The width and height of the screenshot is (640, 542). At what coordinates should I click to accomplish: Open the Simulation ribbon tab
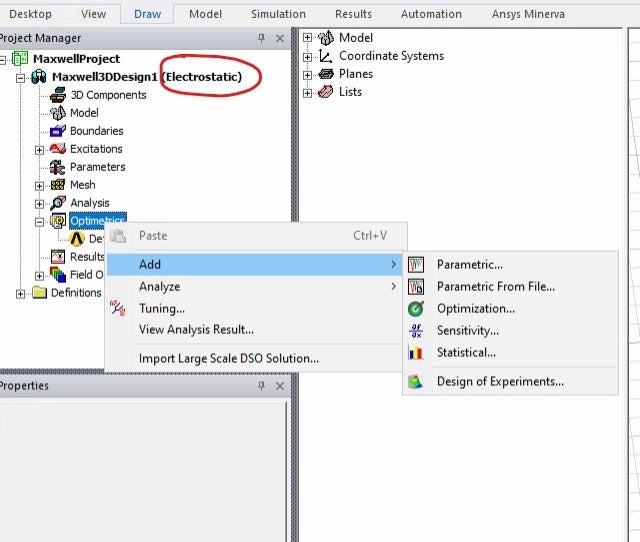(278, 14)
